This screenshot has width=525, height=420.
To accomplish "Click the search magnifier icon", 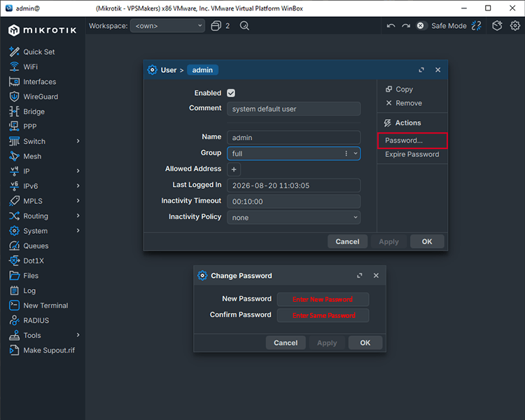I will [244, 26].
